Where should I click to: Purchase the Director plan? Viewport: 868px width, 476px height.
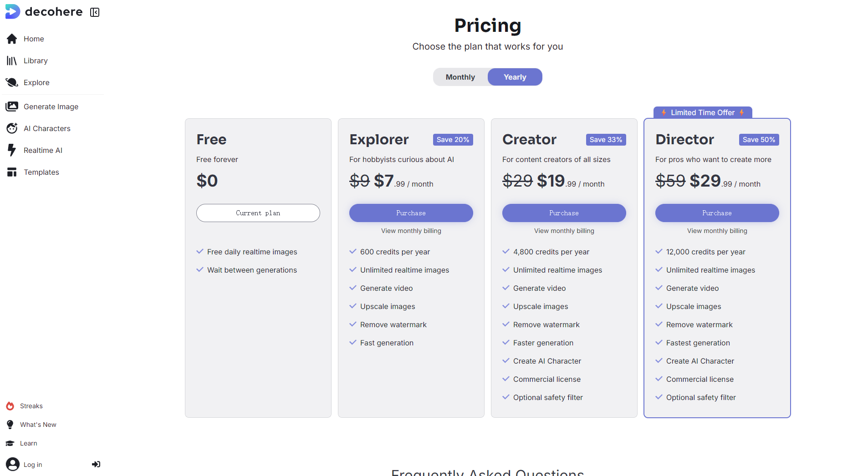pos(717,213)
